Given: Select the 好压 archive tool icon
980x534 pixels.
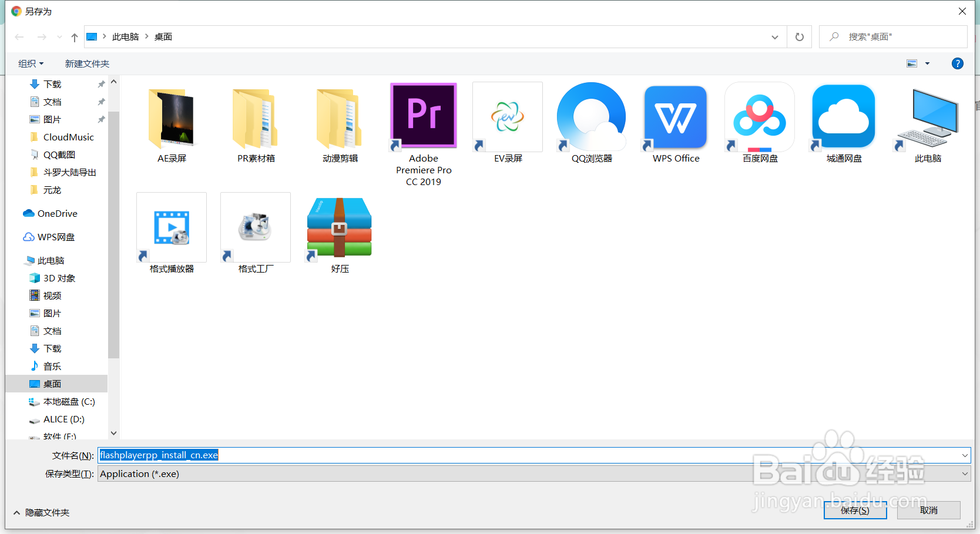Looking at the screenshot, I should [x=339, y=227].
